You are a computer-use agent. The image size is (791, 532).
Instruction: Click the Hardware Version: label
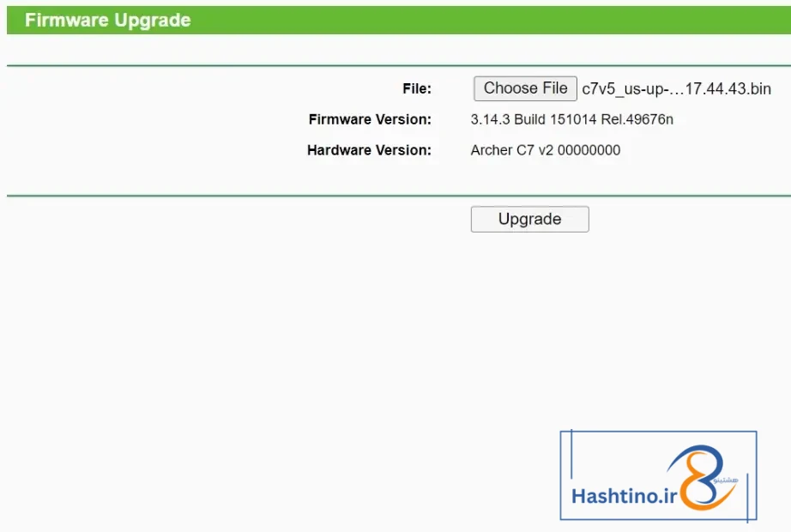tap(369, 150)
